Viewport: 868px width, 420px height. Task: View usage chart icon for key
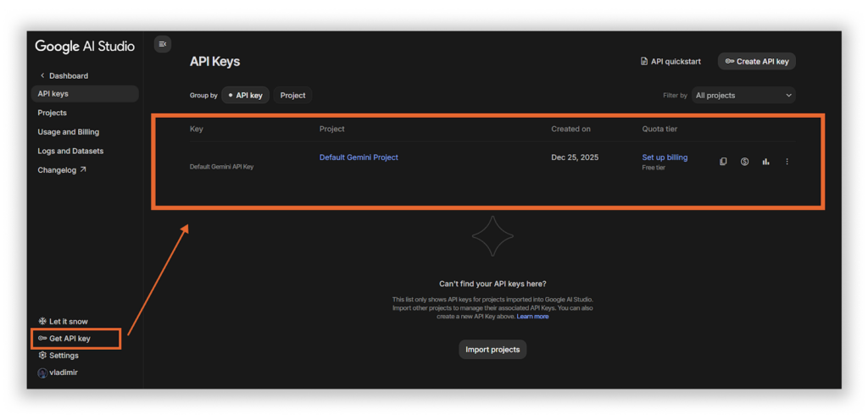click(765, 162)
